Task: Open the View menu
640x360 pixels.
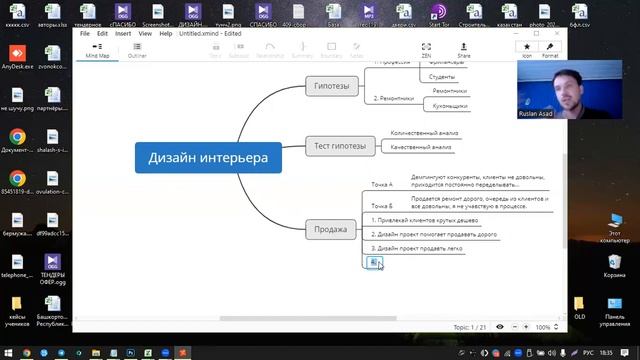Action: 145,33
